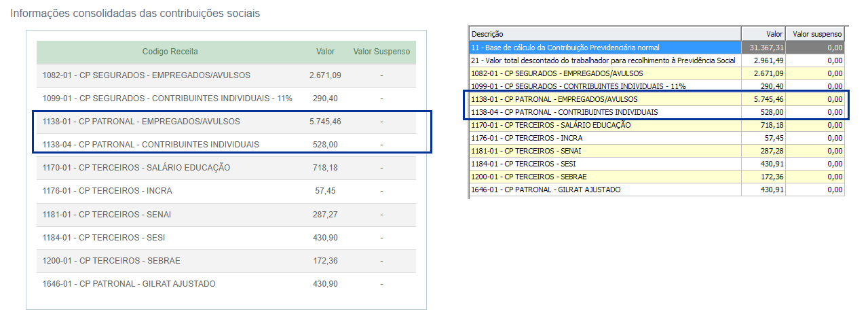Screen dimensions: 868x322
Task: Select row '21 - Valor total descontado do trabalhador'
Action: (x=657, y=60)
